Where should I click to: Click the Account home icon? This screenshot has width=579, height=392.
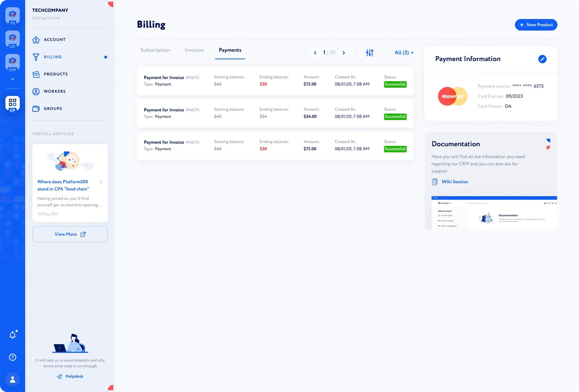click(x=36, y=40)
